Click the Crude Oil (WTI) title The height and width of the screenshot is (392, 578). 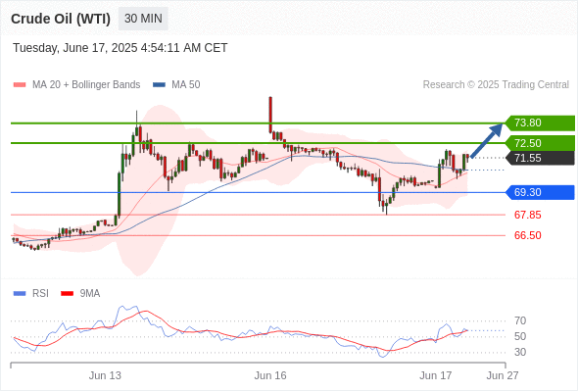[x=61, y=19]
